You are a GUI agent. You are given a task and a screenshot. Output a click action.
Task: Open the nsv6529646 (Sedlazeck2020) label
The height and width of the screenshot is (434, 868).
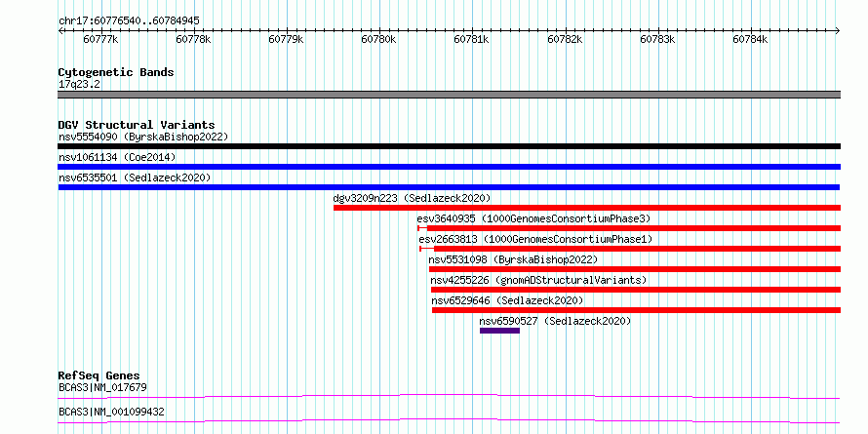pyautogui.click(x=507, y=300)
